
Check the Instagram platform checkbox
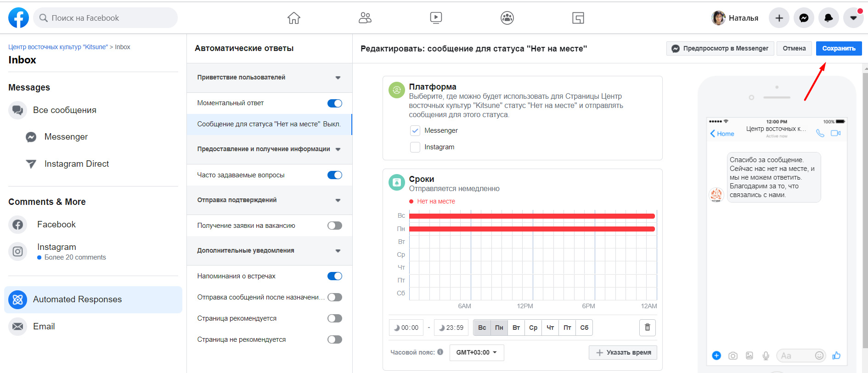pos(415,147)
